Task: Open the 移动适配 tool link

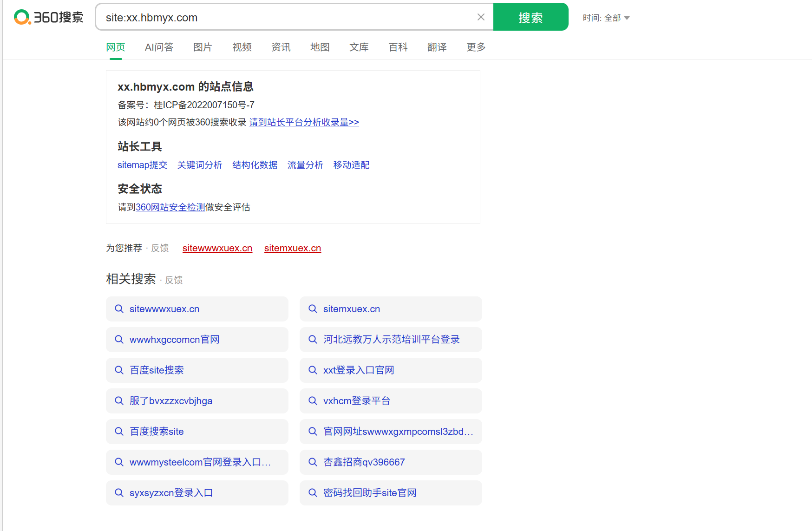Action: pos(351,165)
